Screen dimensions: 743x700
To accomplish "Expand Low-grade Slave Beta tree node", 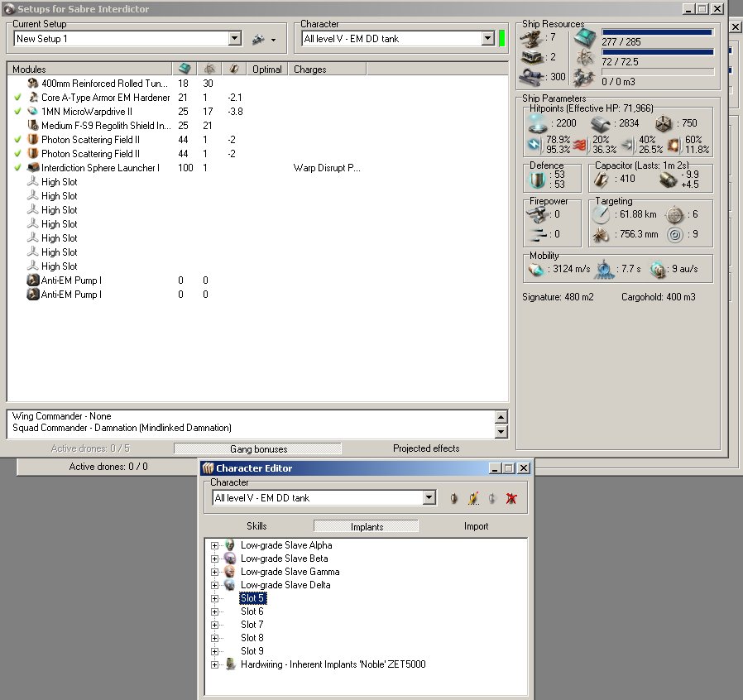I will (x=214, y=559).
